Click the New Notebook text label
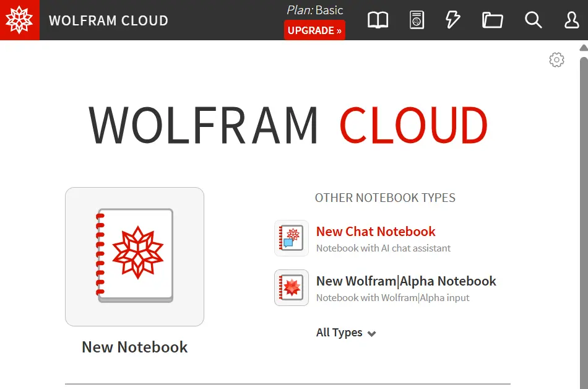 tap(134, 347)
